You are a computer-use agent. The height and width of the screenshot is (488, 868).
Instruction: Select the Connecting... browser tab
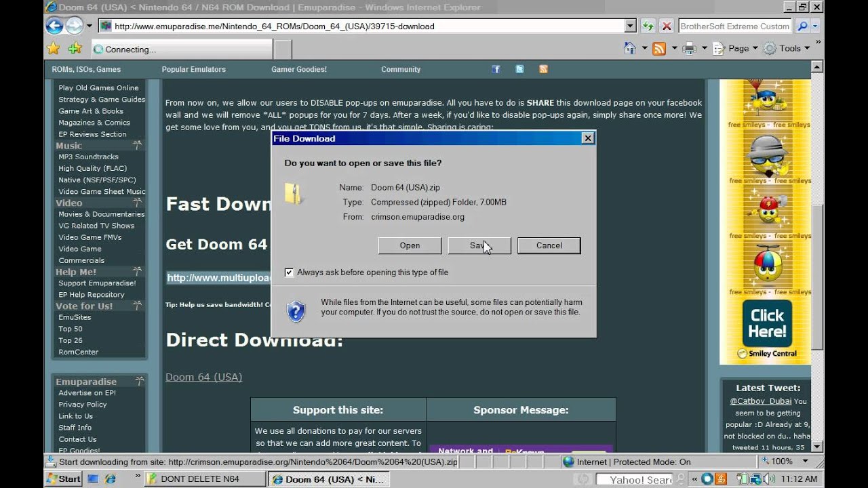coord(180,49)
